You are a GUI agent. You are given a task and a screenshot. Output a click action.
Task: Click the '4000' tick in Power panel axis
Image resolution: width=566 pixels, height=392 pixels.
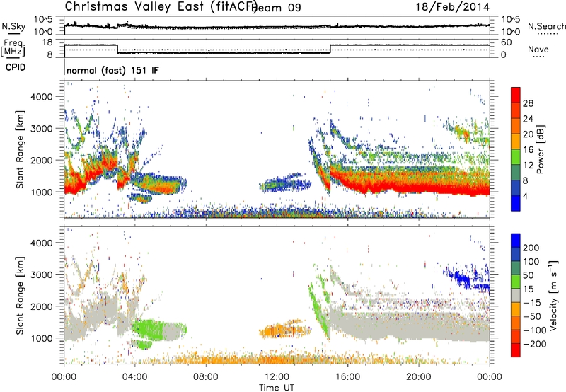pos(41,97)
